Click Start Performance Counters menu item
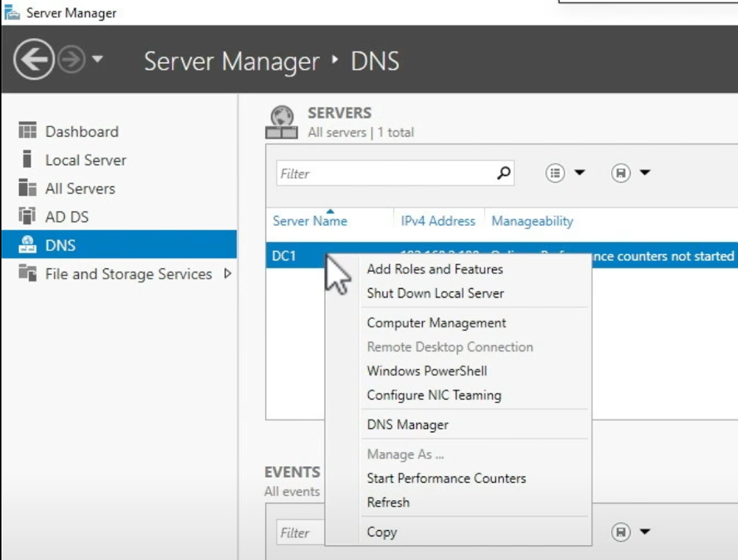The image size is (738, 560). 446,478
